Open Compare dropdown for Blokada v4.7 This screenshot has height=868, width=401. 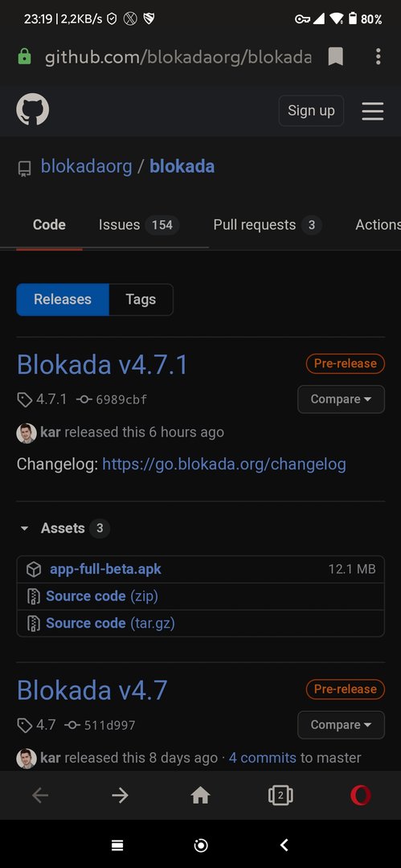(x=341, y=725)
